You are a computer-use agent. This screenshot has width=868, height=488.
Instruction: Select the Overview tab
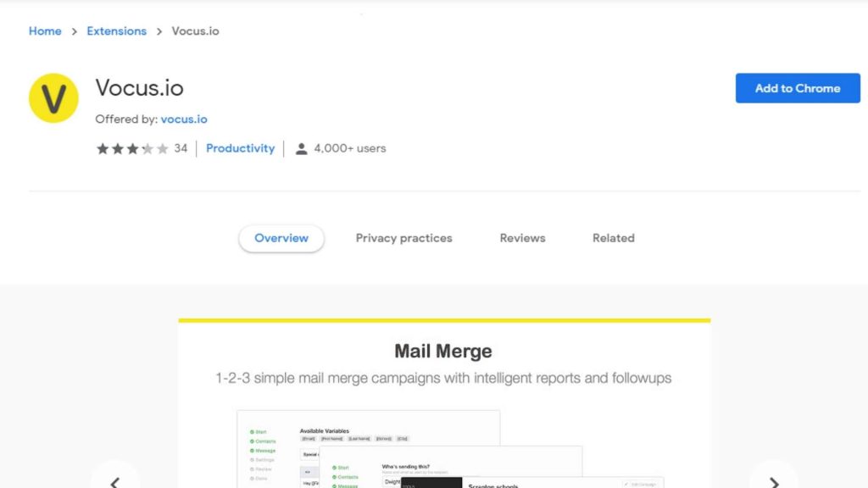pyautogui.click(x=281, y=238)
